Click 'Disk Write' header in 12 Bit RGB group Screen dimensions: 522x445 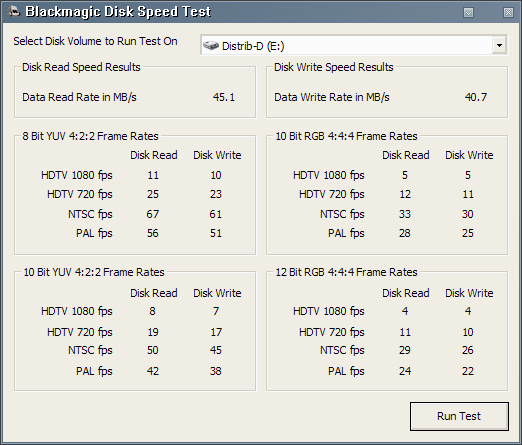pos(469,293)
